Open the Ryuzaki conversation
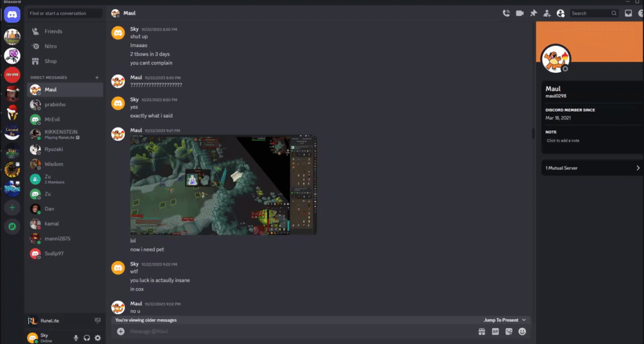The width and height of the screenshot is (644, 344). 65,149
